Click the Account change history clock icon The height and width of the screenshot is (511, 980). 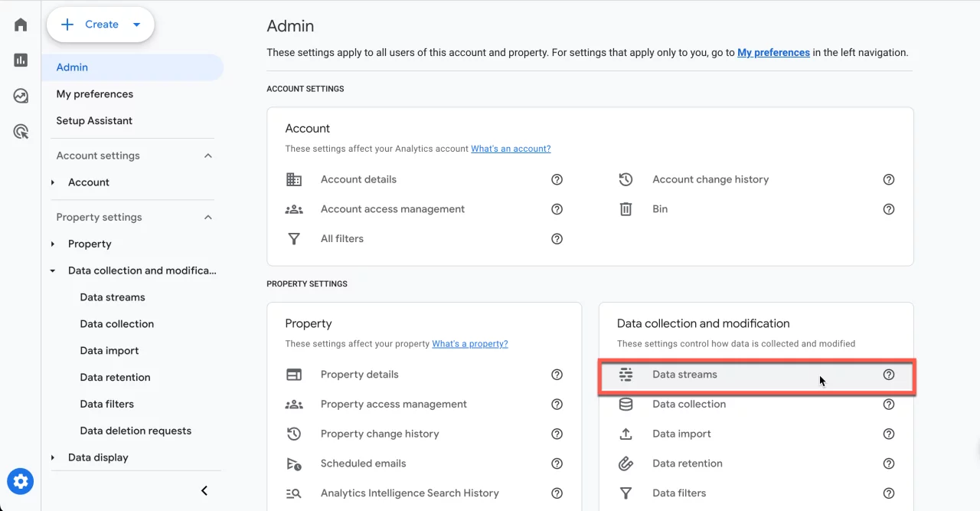click(626, 179)
